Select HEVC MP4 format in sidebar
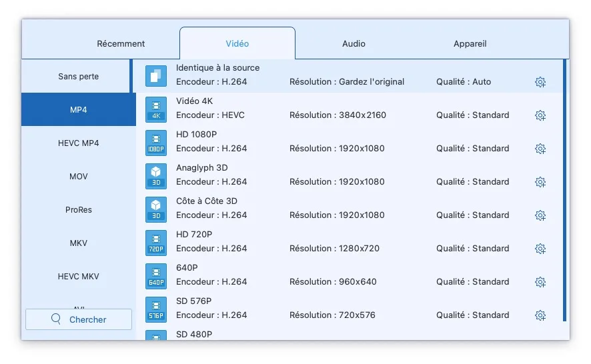This screenshot has height=364, width=591. coord(79,143)
